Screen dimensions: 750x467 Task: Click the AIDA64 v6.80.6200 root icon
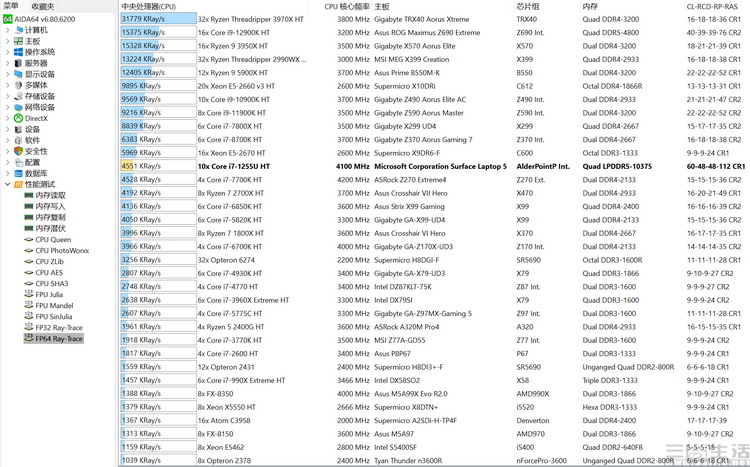[7, 19]
